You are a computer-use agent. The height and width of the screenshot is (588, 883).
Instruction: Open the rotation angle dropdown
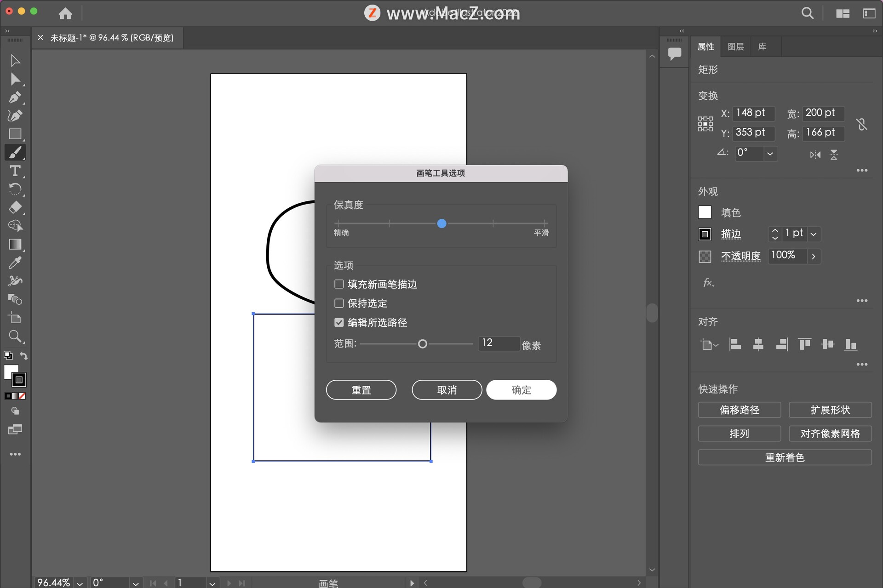[770, 154]
